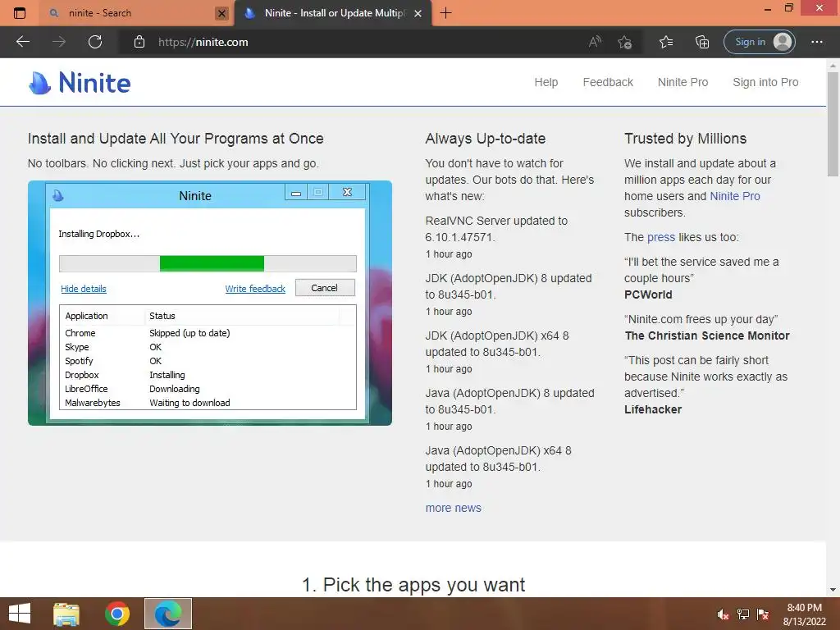Open File Explorer from taskbar

tap(66, 614)
